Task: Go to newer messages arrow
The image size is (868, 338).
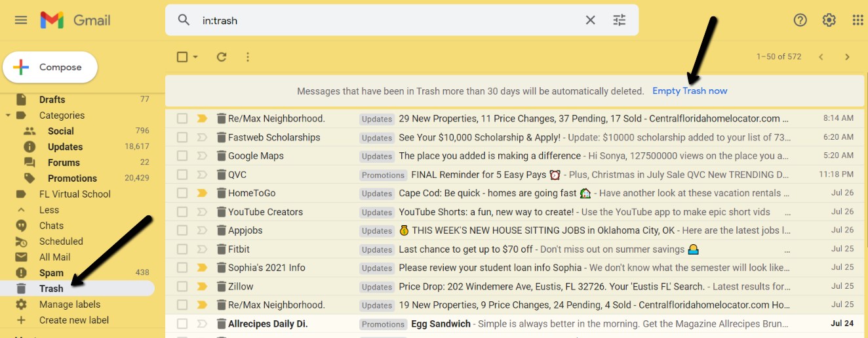Action: 821,57
